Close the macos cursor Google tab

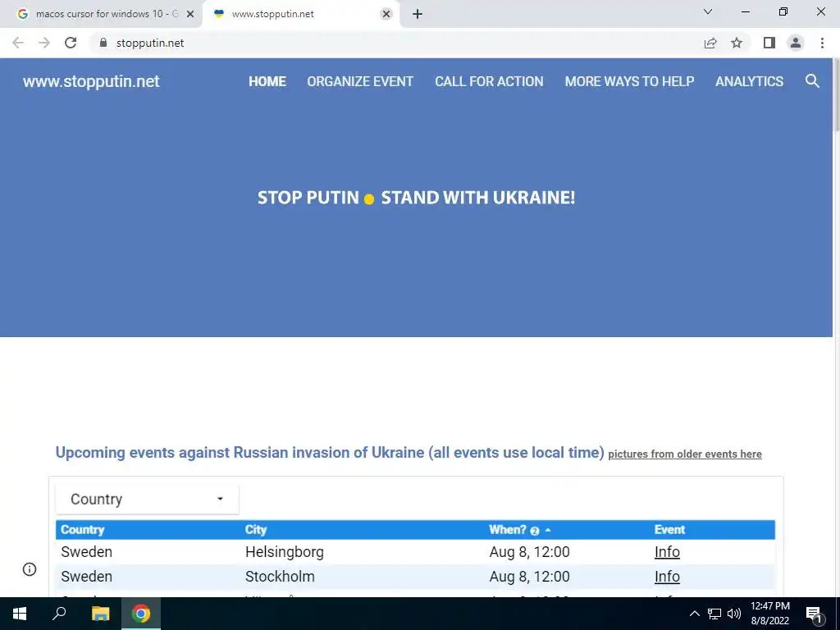[190, 14]
